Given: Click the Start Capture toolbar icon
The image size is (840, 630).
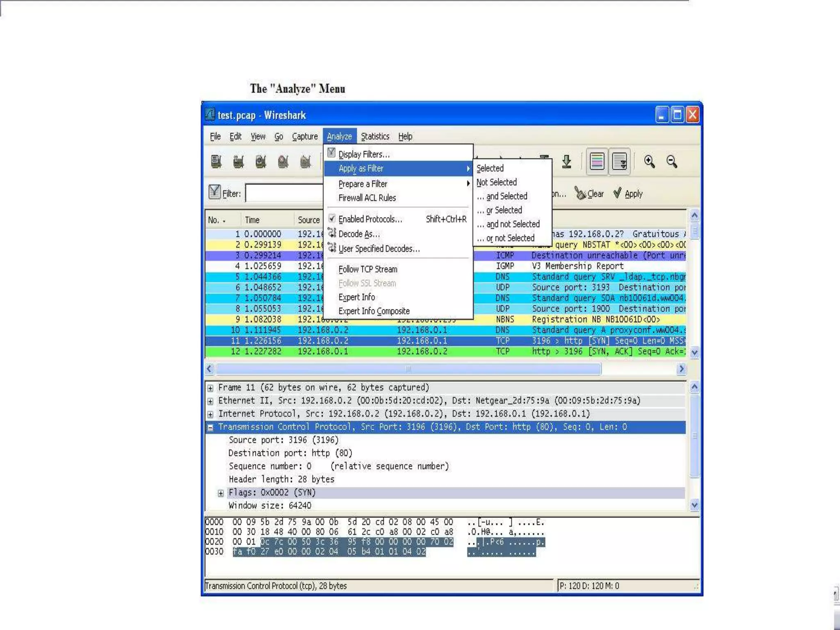Looking at the screenshot, I should [260, 162].
